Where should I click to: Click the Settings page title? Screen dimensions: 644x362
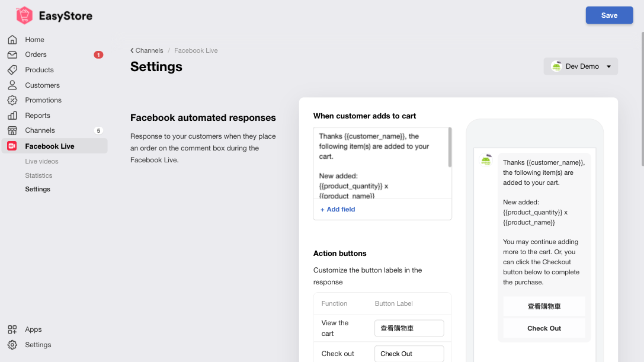point(156,66)
